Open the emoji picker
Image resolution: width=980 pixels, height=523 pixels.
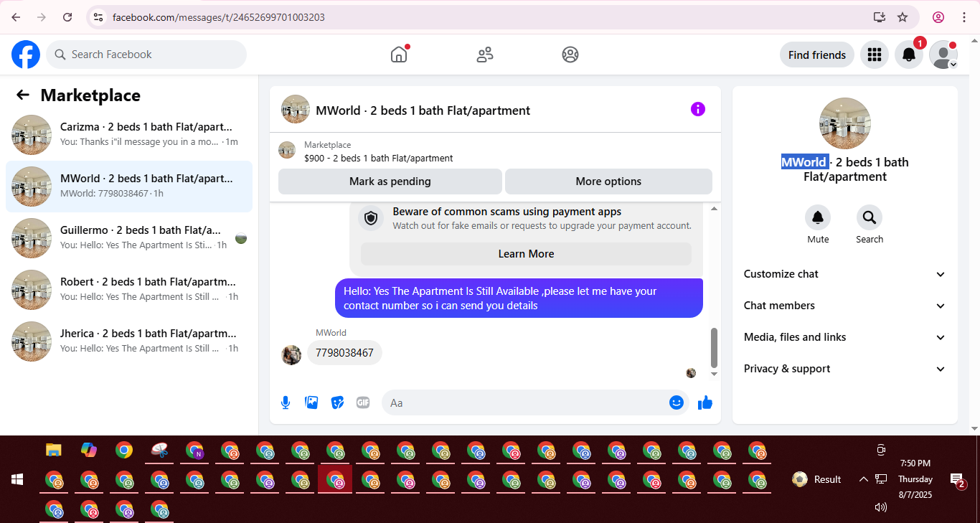(x=676, y=402)
